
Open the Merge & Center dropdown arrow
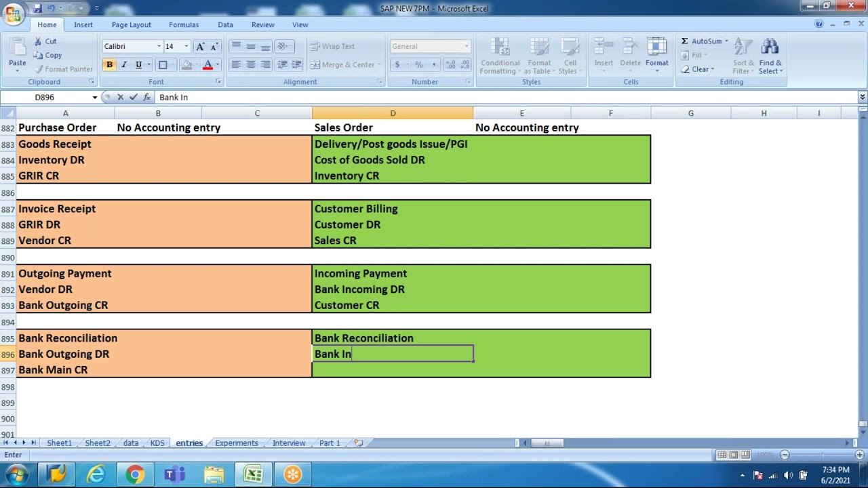coord(378,64)
